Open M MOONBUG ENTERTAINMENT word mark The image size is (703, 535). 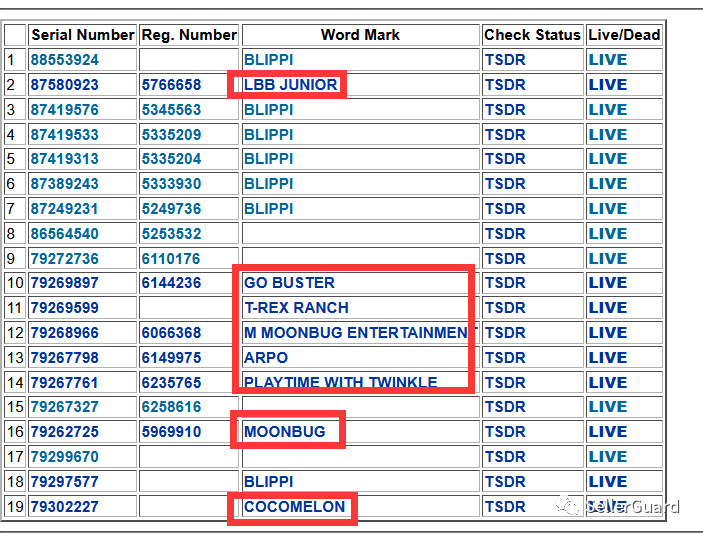[361, 333]
